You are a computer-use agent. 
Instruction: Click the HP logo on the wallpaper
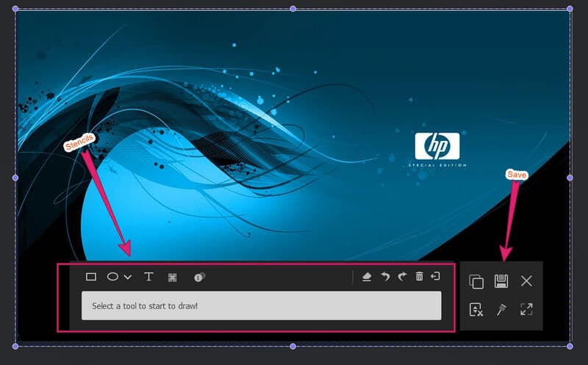click(x=437, y=146)
